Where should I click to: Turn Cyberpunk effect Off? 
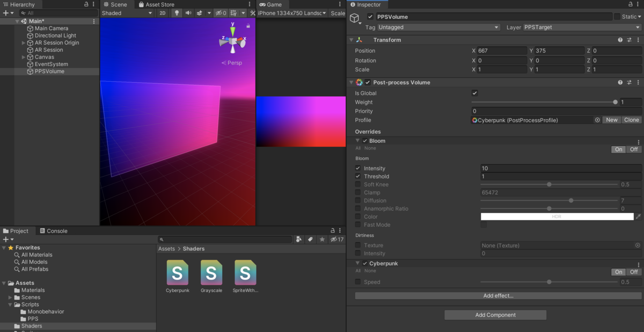click(634, 272)
